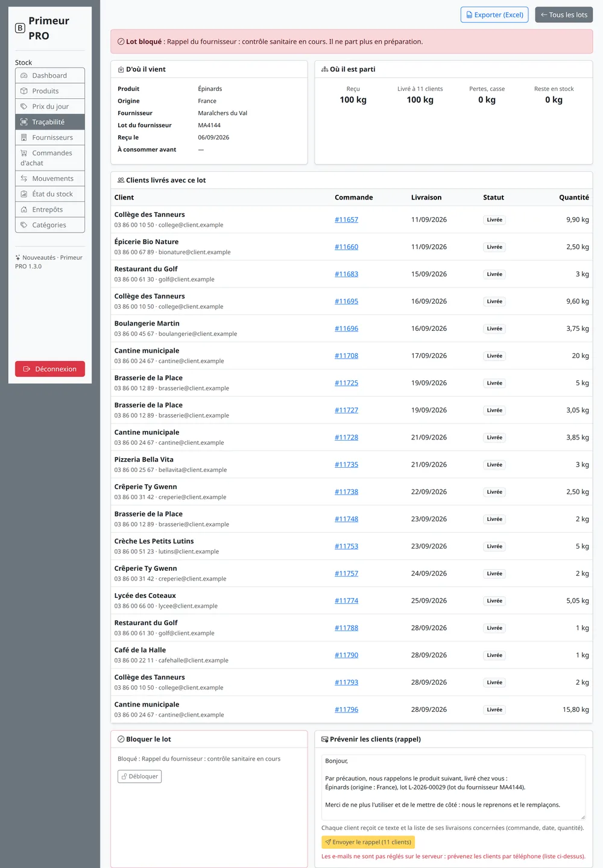Send the recall to 11 clients
Screen dimensions: 603x868
click(368, 842)
